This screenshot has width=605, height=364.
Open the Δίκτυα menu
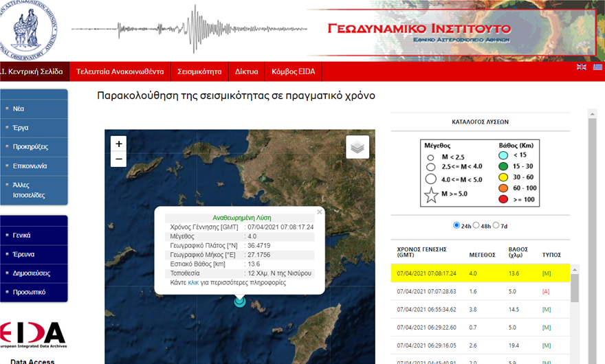coord(246,71)
